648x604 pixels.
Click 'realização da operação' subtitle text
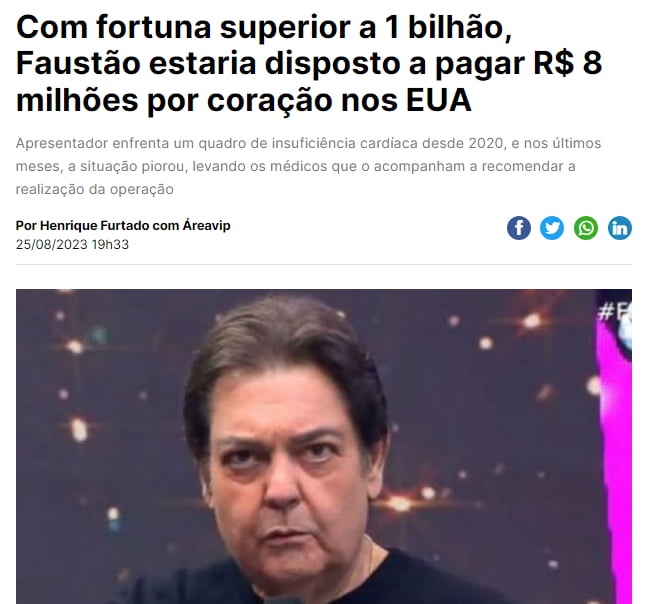click(95, 189)
